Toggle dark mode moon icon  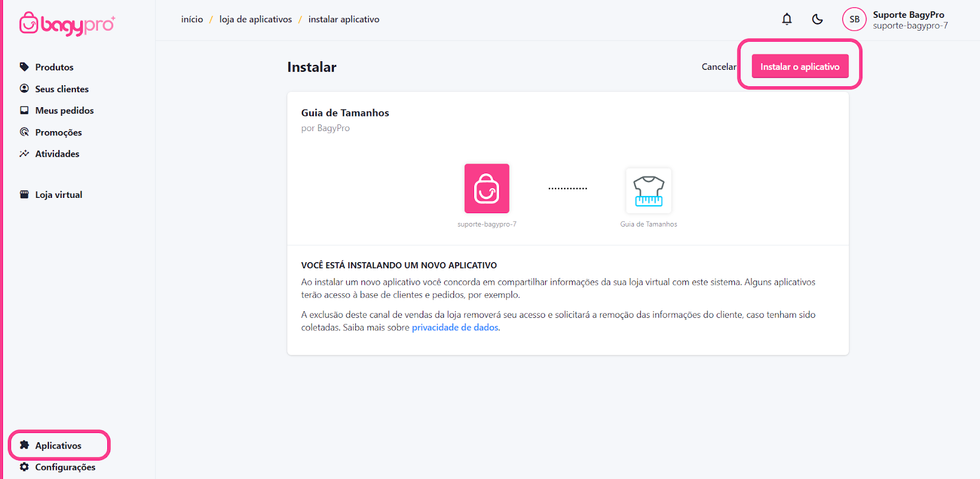pos(817,19)
